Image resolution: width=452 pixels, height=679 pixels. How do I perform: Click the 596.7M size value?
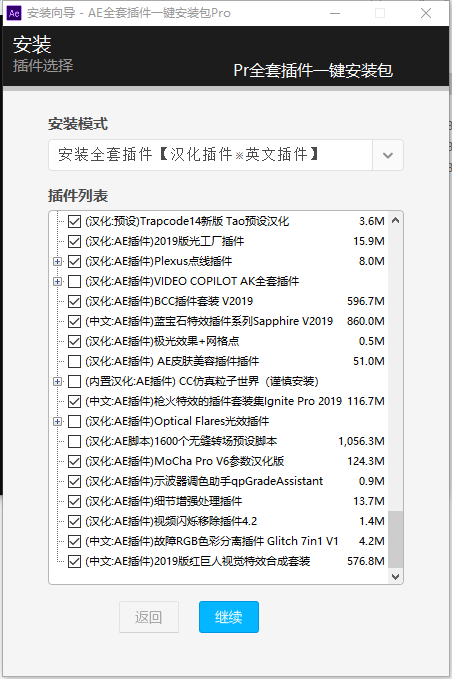click(x=366, y=301)
